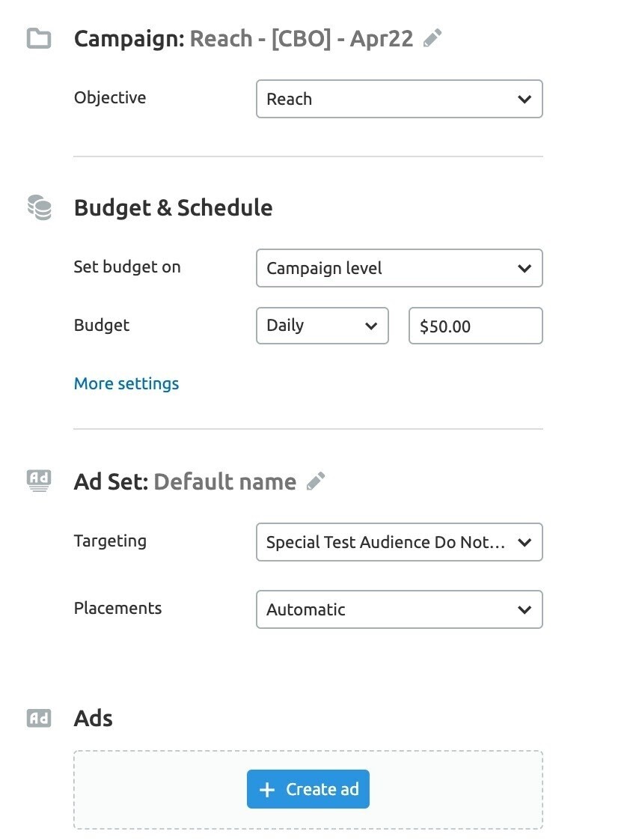Click the campaign folder icon

(x=39, y=39)
